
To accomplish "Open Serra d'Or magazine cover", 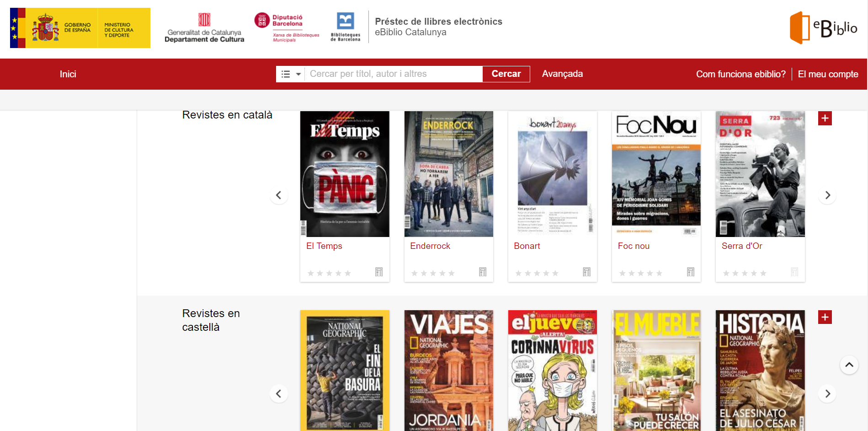I will click(x=760, y=174).
